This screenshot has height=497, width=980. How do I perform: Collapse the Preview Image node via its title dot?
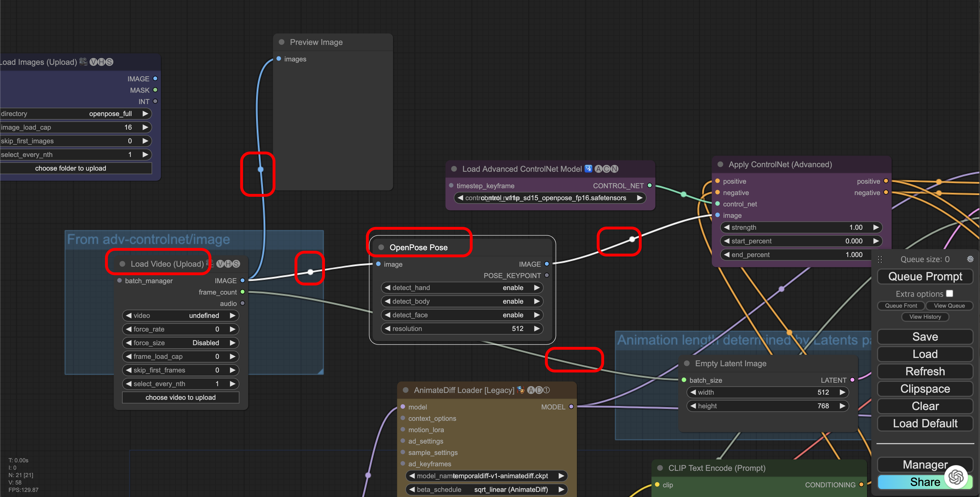[281, 42]
